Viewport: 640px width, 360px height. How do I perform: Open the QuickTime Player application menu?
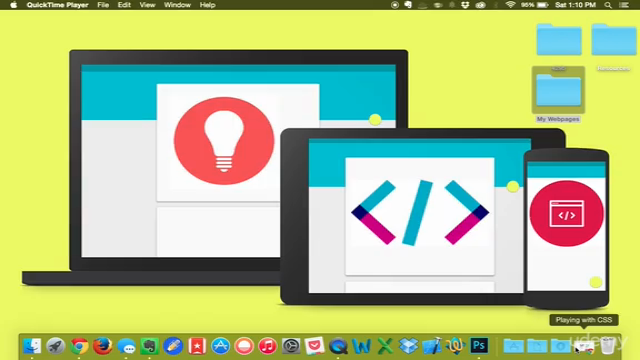tap(57, 5)
